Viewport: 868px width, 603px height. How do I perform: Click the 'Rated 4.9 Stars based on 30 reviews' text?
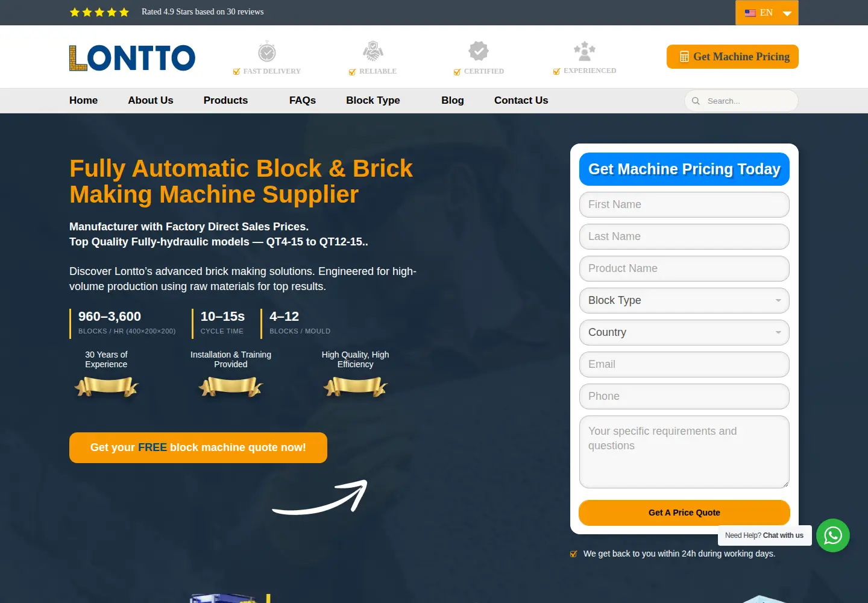tap(203, 12)
